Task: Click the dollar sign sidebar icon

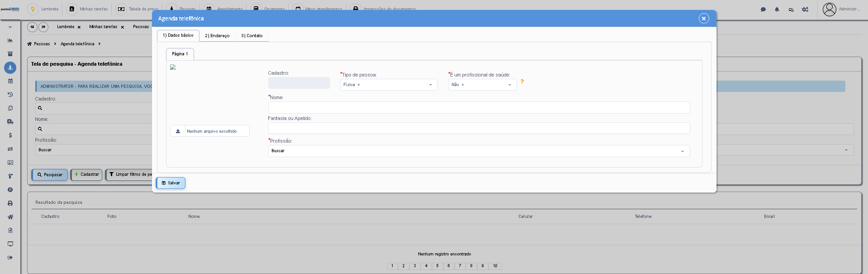Action: pos(10,135)
